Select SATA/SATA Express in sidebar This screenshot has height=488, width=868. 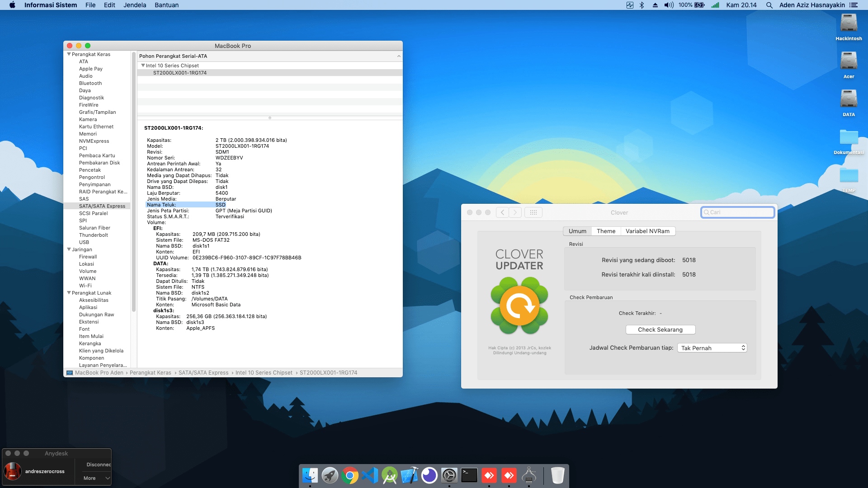[97, 206]
